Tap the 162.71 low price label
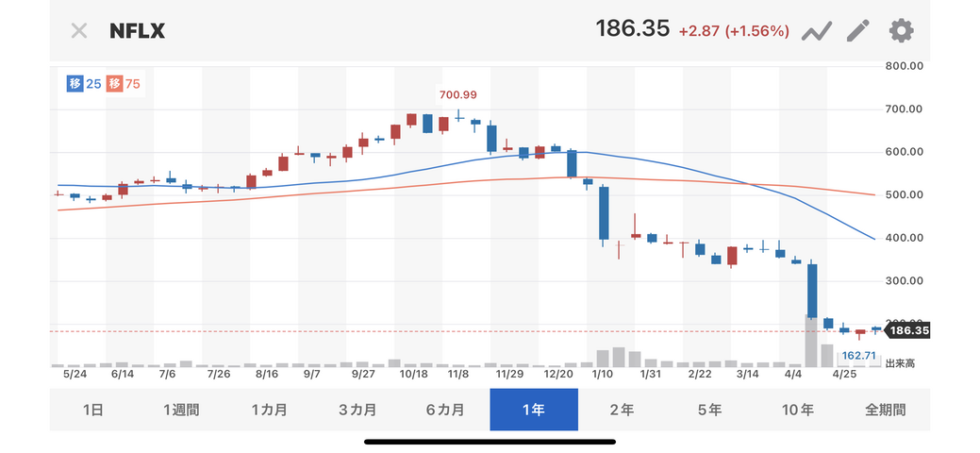The height and width of the screenshot is (453, 980). pyautogui.click(x=858, y=356)
